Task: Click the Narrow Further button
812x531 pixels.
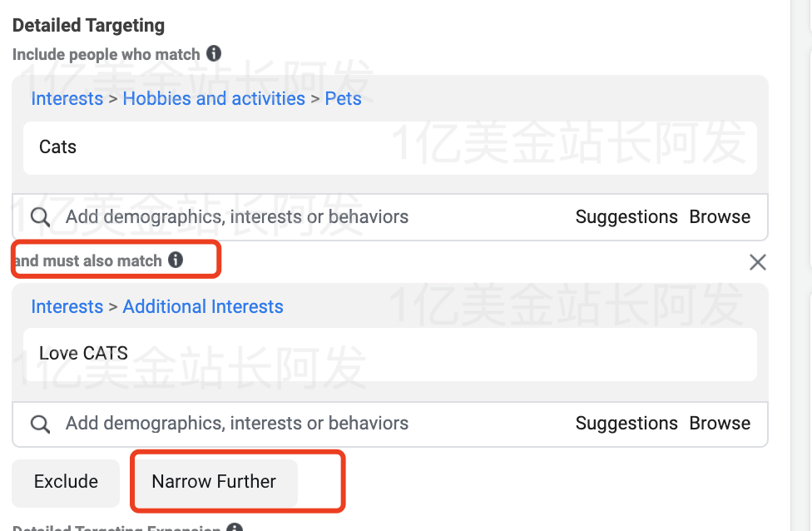Action: [213, 481]
